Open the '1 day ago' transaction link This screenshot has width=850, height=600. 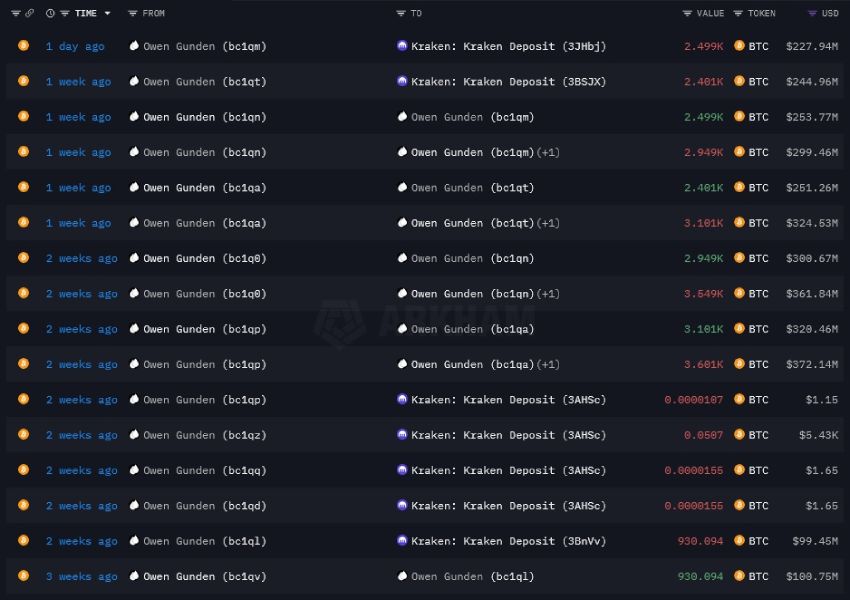coord(75,46)
